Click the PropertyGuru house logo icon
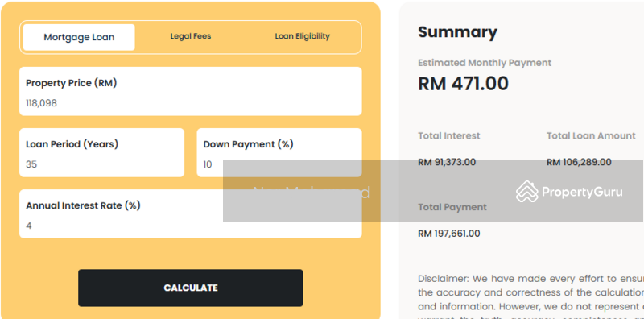 pyautogui.click(x=527, y=192)
